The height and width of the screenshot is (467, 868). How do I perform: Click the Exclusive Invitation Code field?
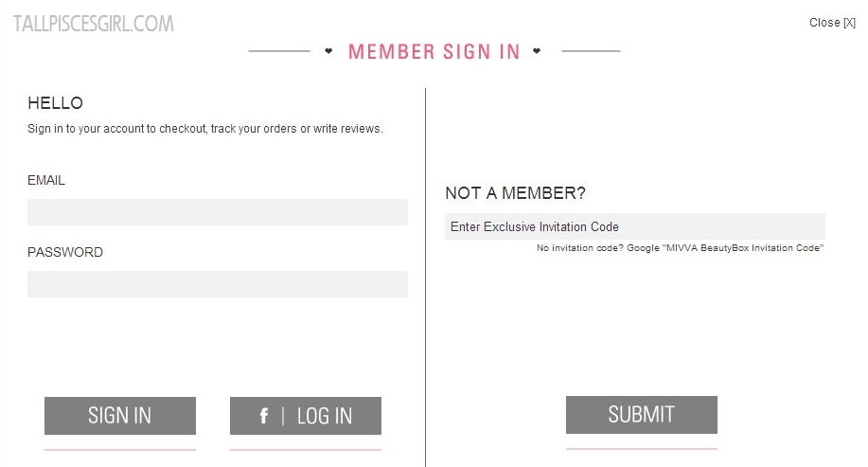click(634, 226)
